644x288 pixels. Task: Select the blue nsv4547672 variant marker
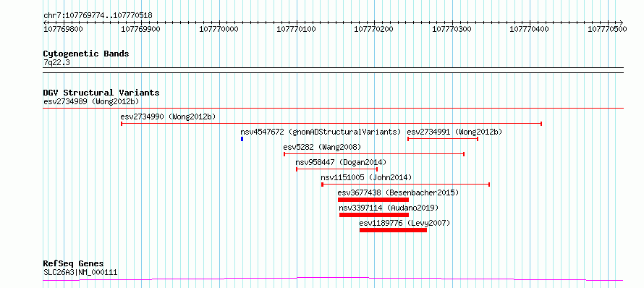click(x=242, y=139)
